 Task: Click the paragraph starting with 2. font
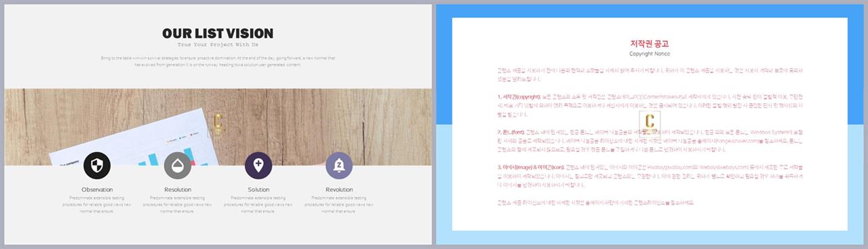coord(650,140)
